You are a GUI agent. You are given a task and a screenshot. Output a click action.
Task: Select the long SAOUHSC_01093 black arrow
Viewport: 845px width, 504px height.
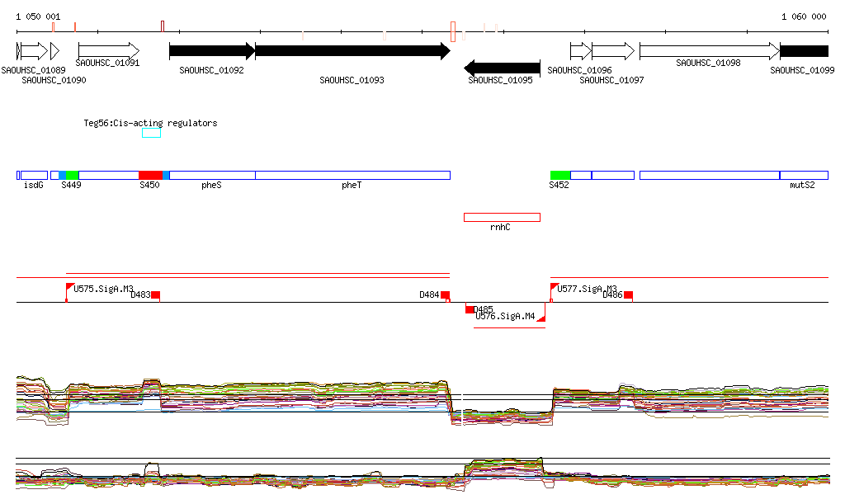click(352, 51)
